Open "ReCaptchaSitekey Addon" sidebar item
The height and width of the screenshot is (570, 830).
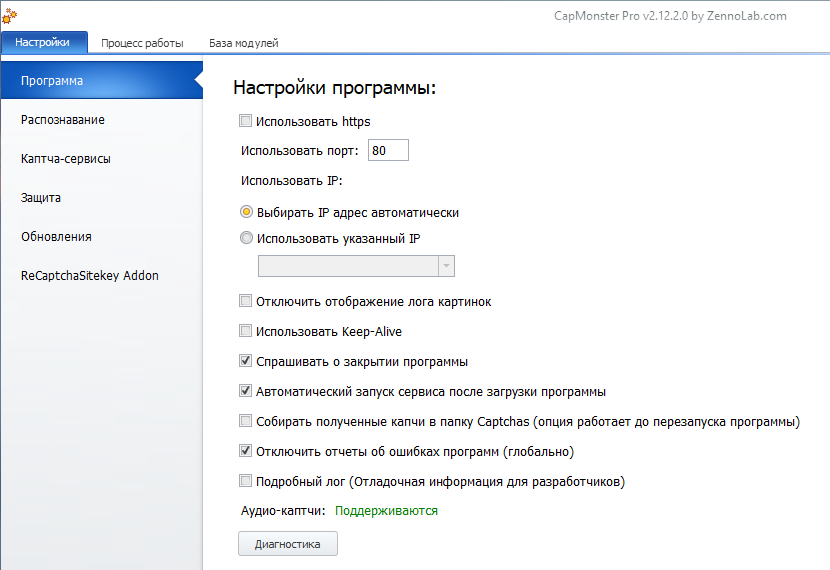click(90, 276)
